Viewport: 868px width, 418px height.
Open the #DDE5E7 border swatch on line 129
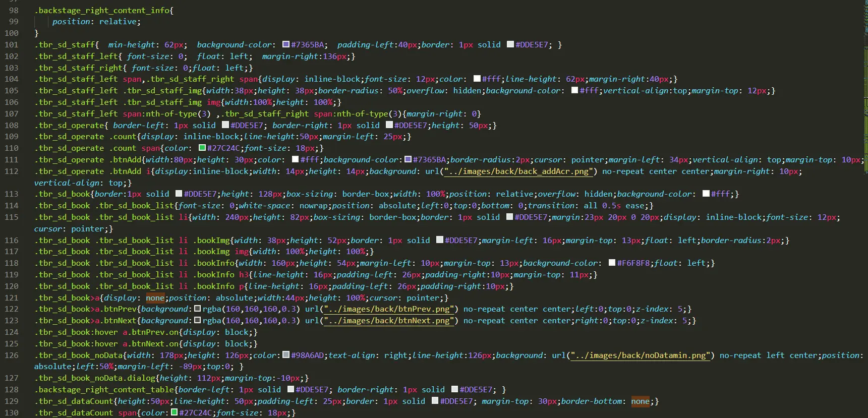tap(436, 401)
